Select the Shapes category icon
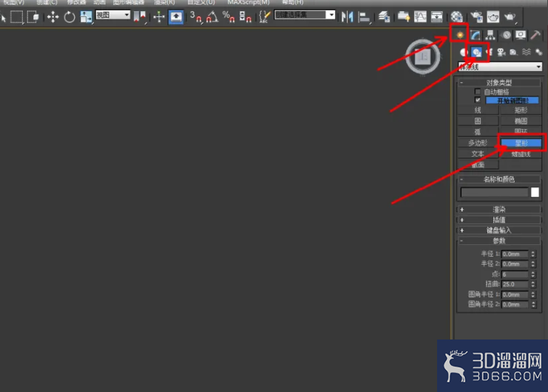Image resolution: width=548 pixels, height=392 pixels. (477, 53)
